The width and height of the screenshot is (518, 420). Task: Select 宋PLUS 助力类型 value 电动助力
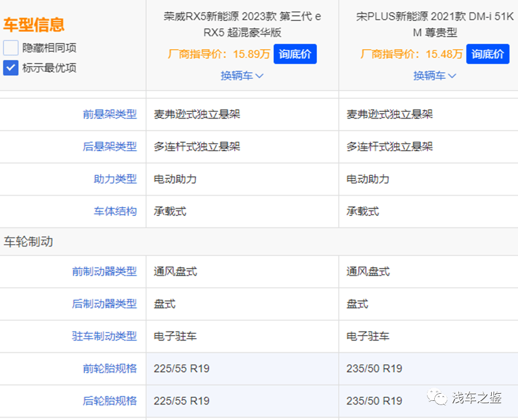[368, 179]
